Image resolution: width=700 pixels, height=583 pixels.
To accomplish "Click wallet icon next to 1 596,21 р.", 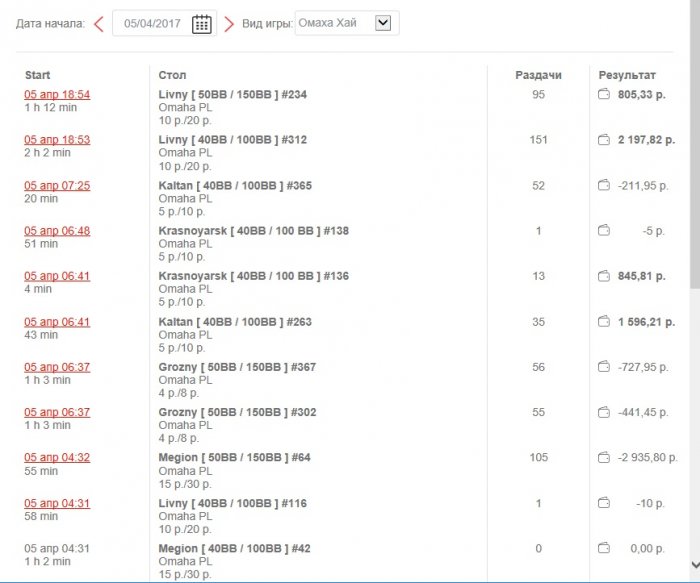I will pyautogui.click(x=604, y=321).
